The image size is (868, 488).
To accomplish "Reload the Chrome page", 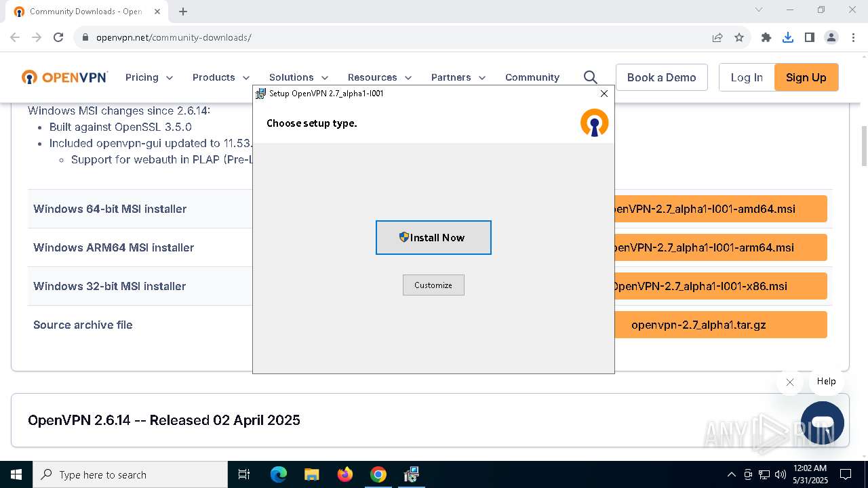I will pyautogui.click(x=58, y=37).
